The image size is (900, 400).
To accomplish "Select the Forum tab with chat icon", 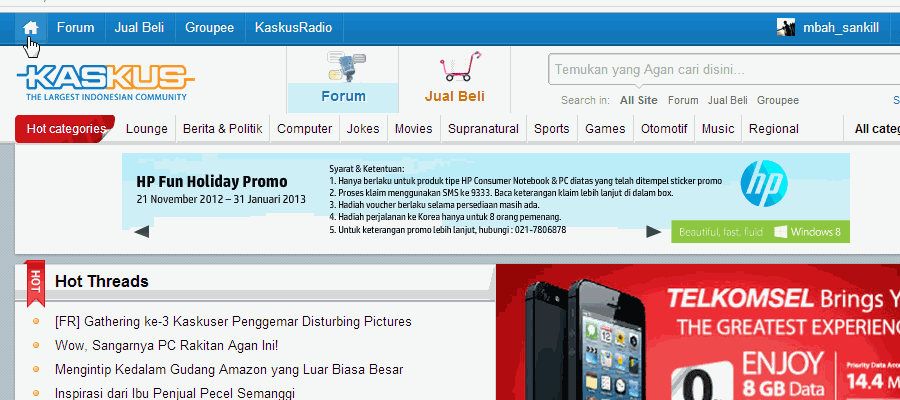I will [343, 81].
